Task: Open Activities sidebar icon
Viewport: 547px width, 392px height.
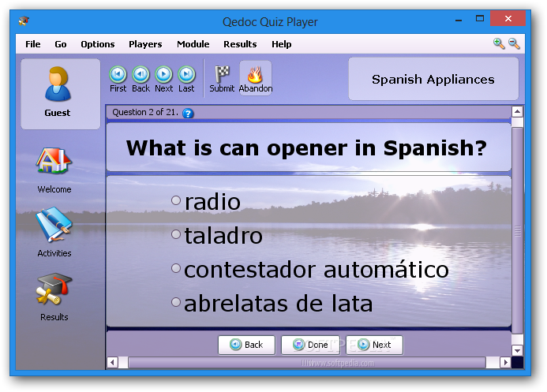Action: click(x=54, y=225)
